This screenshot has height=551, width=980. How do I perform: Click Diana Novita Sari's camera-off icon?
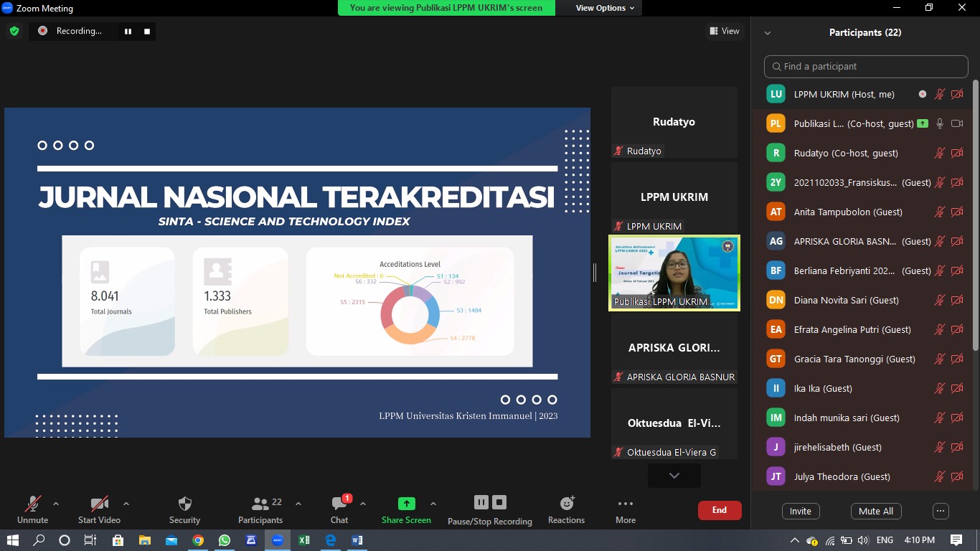pyautogui.click(x=957, y=300)
